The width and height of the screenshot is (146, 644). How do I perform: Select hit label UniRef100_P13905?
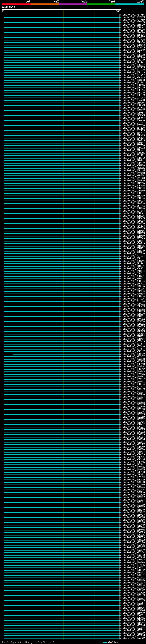coord(133,168)
